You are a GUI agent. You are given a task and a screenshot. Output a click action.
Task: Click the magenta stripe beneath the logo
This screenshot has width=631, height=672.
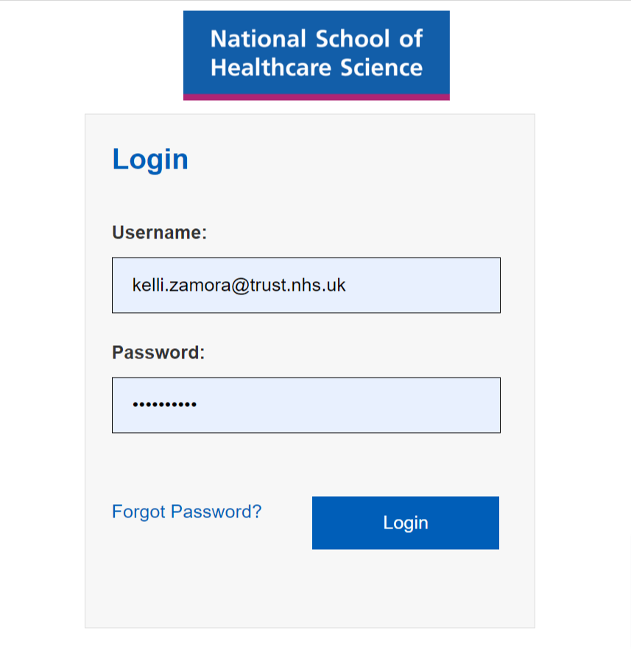coord(317,97)
